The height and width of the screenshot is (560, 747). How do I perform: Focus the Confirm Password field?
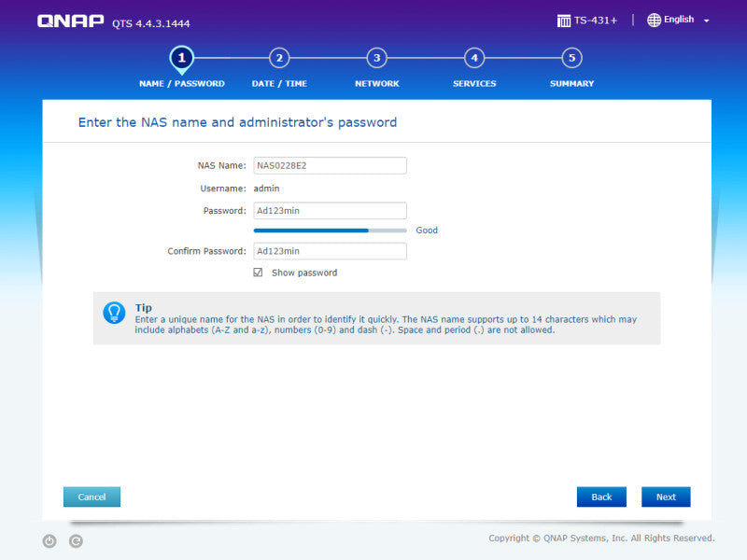coord(331,251)
